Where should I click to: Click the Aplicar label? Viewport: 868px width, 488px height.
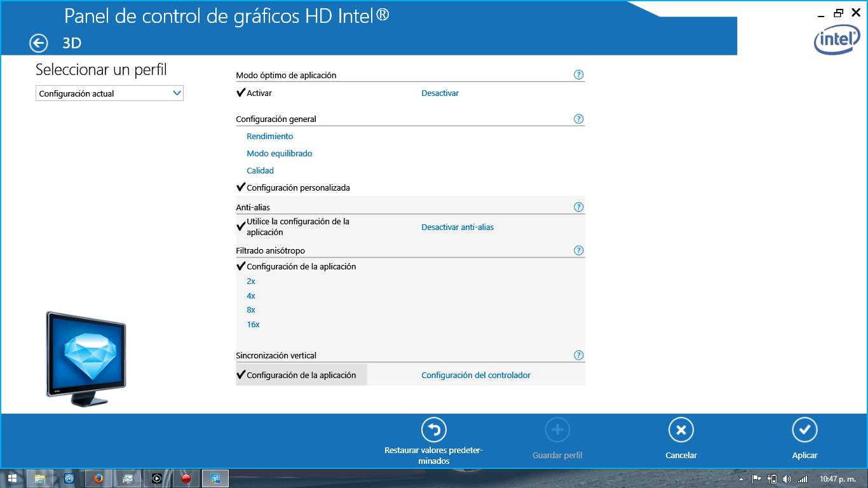coord(804,456)
